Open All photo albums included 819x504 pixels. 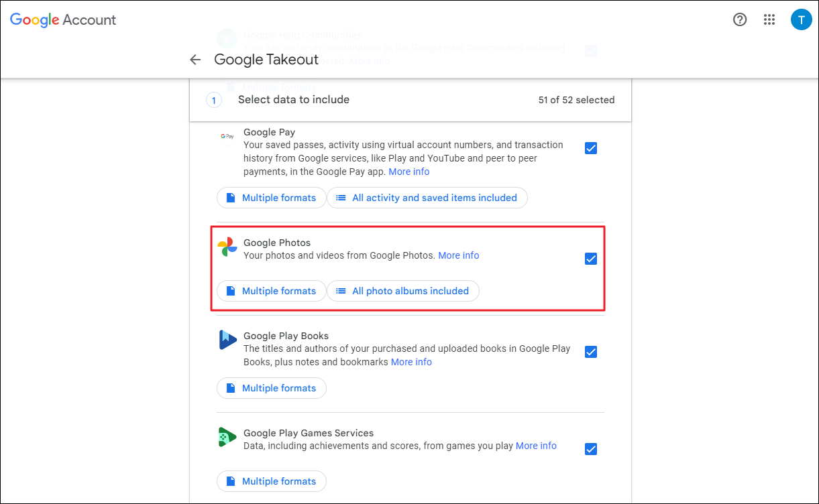[x=403, y=291]
